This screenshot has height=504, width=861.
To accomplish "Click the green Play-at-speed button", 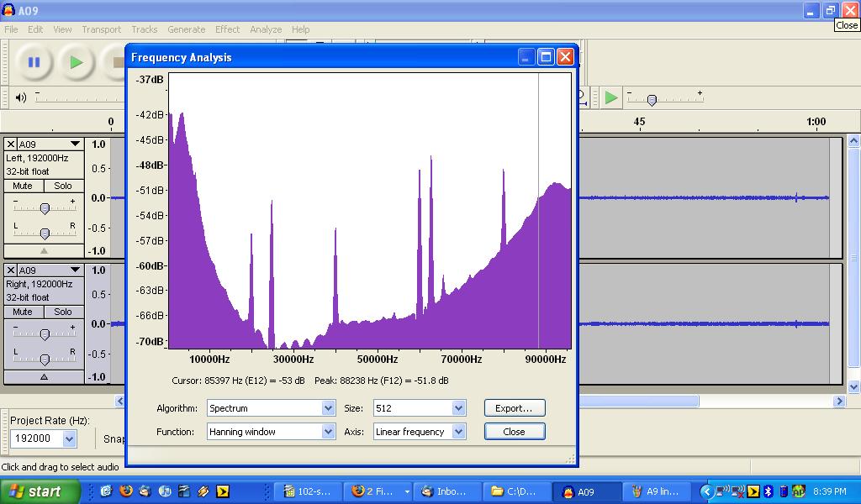I will (611, 97).
